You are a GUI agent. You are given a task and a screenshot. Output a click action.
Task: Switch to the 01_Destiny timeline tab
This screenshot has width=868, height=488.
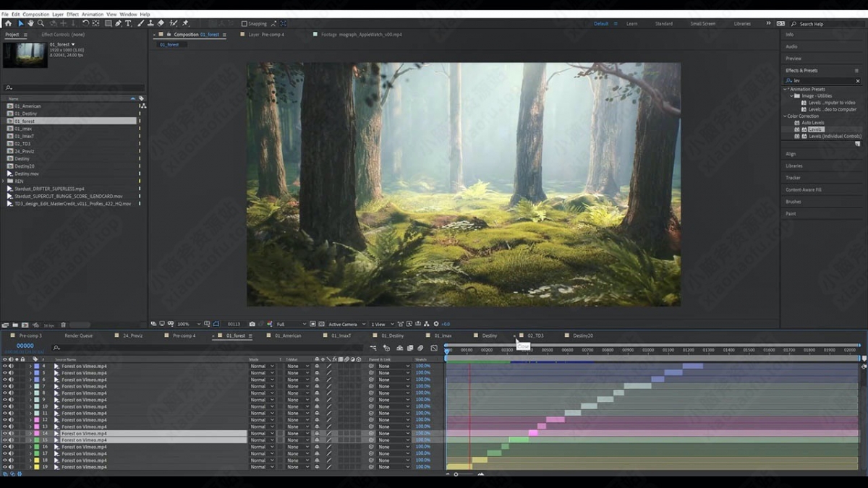click(x=392, y=335)
